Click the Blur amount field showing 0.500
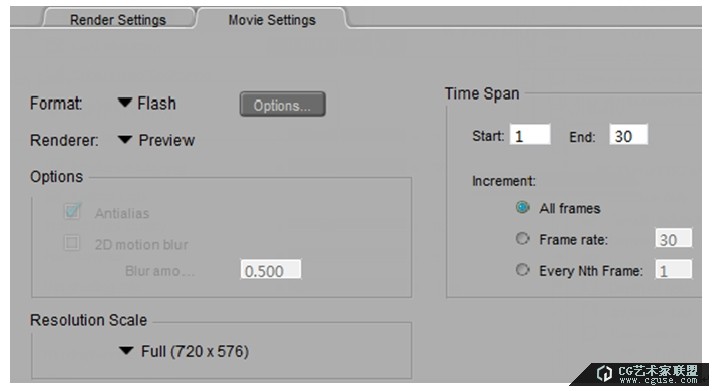 [x=270, y=269]
